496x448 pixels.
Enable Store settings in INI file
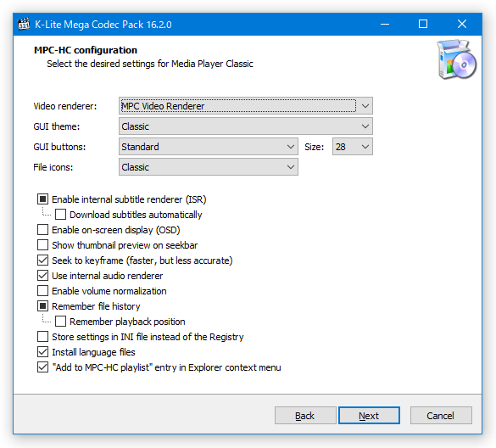pyautogui.click(x=42, y=337)
